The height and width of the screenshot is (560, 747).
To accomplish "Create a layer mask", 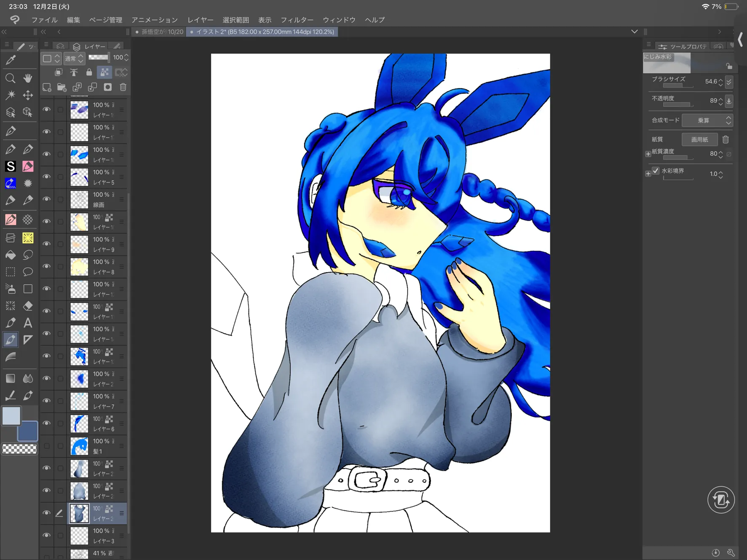I will 108,87.
